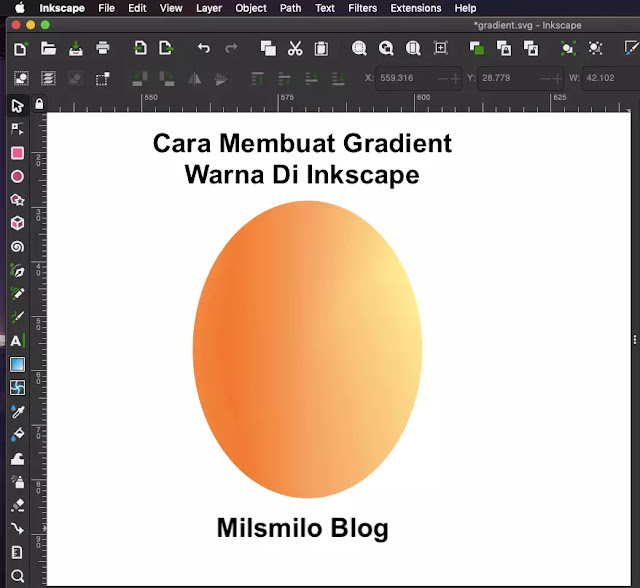The image size is (640, 588).
Task: Undo the last action
Action: [x=204, y=49]
